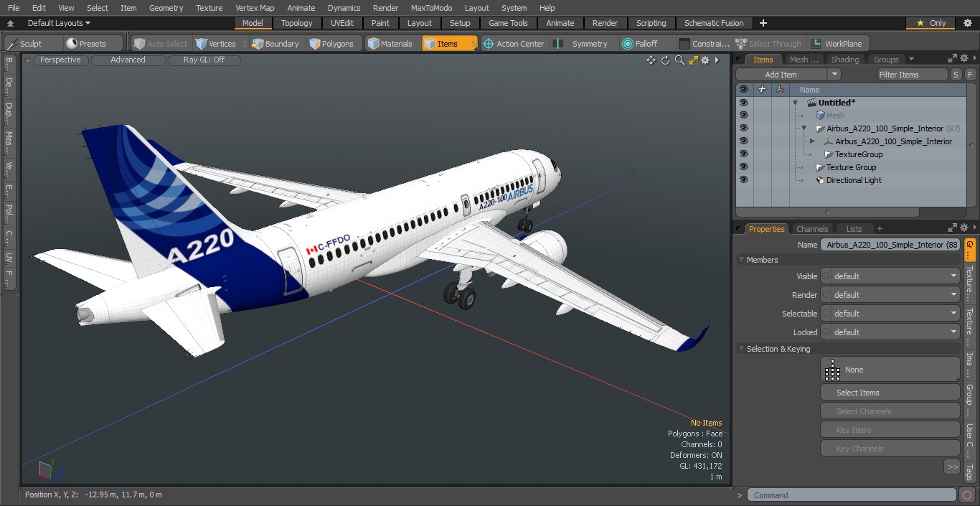Click the viewport zoom magnifier icon
Image resolution: width=980 pixels, height=506 pixels.
pyautogui.click(x=679, y=60)
